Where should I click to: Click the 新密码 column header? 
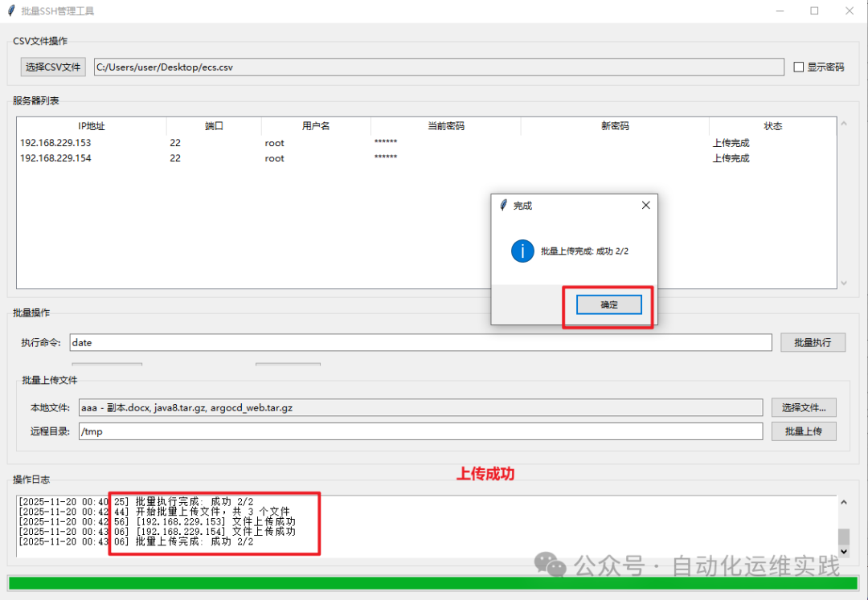pos(615,126)
